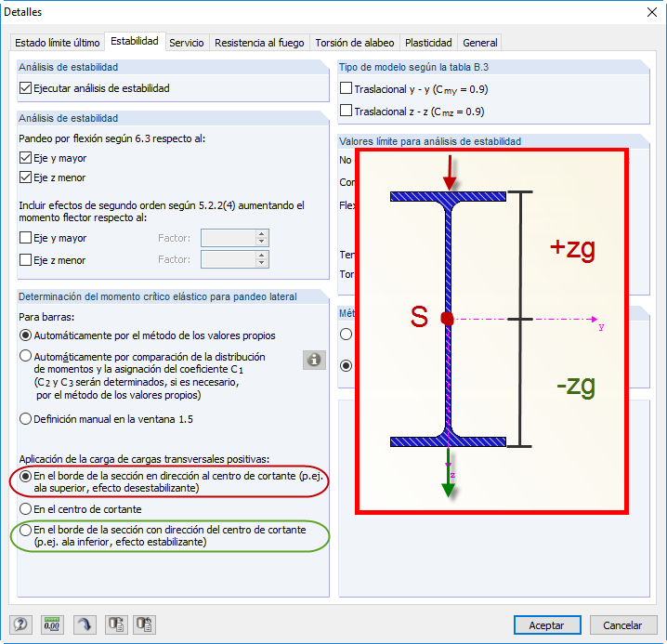
Task: Switch to the General tab
Action: (x=480, y=43)
